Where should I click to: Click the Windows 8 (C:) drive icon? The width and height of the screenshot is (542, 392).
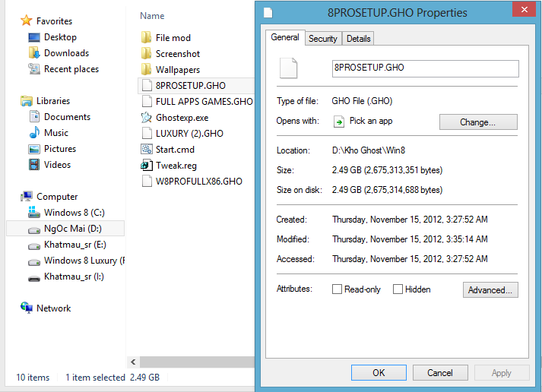coord(34,213)
